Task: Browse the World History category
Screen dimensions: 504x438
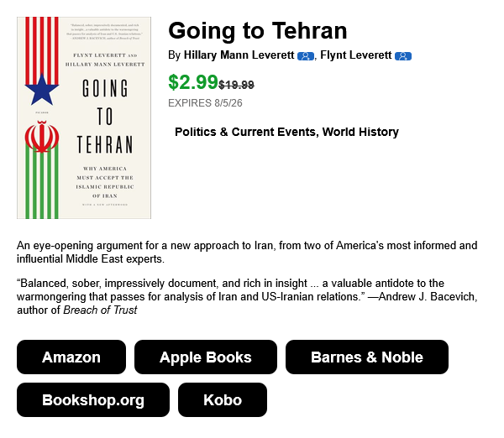Action: point(360,132)
